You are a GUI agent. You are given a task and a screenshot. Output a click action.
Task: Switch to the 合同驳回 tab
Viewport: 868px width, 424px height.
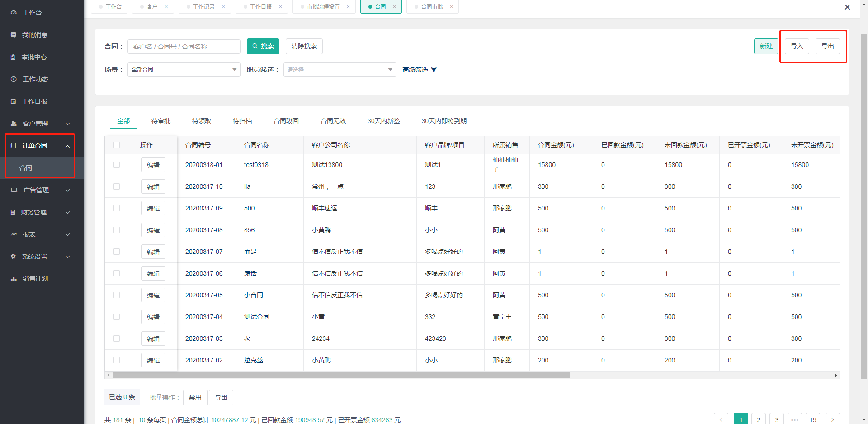click(x=286, y=121)
